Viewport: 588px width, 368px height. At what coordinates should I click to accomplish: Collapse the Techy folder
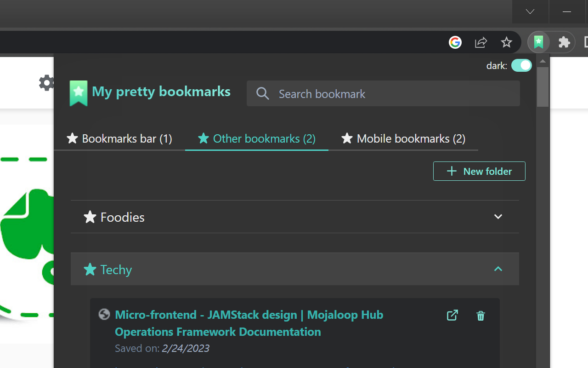click(498, 269)
